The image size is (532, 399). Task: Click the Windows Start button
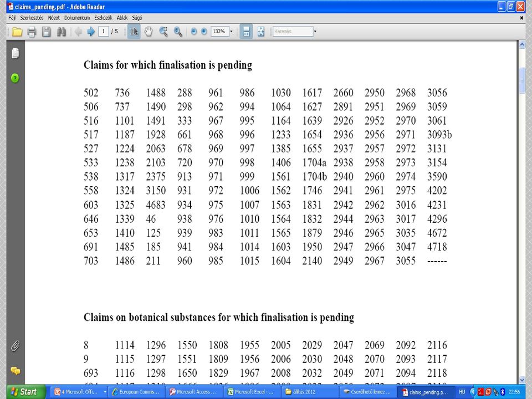click(26, 392)
